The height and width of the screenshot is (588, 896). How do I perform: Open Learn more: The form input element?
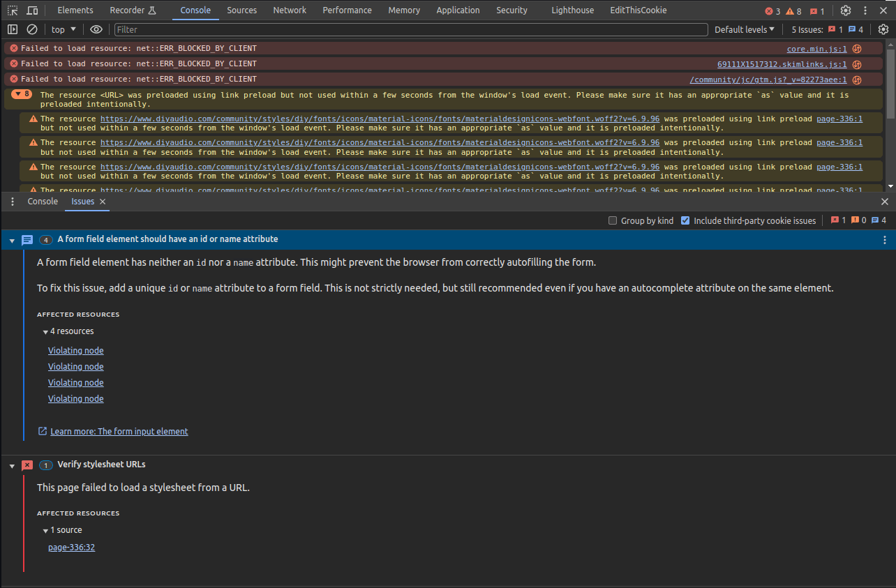tap(119, 432)
